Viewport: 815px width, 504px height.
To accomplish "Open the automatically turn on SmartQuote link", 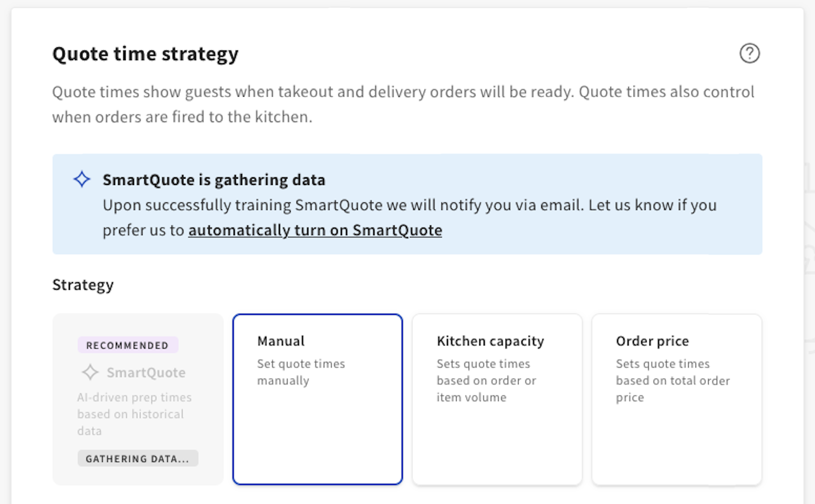I will tap(315, 230).
